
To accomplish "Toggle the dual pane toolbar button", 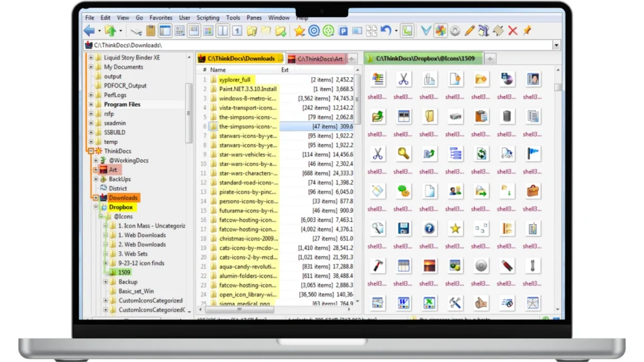I will [223, 31].
